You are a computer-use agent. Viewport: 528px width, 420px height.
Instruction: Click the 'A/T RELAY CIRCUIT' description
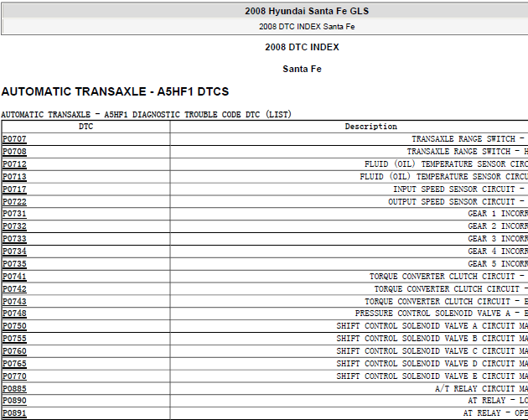click(475, 389)
